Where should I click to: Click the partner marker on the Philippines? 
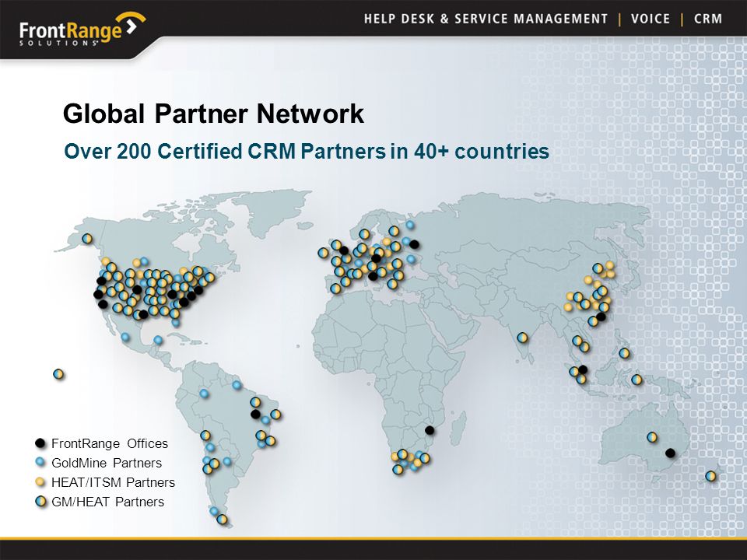click(x=624, y=353)
